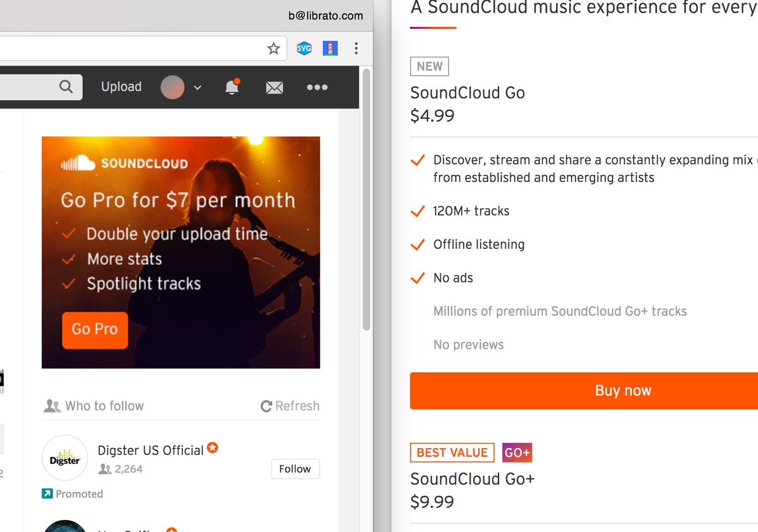The image size is (758, 532).
Task: Open the SVG browser extension
Action: pos(304,49)
